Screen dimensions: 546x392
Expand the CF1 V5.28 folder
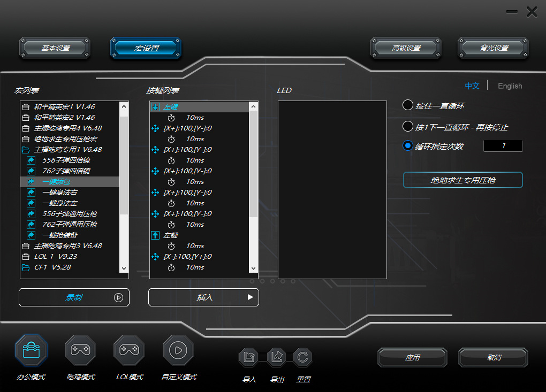(x=25, y=267)
